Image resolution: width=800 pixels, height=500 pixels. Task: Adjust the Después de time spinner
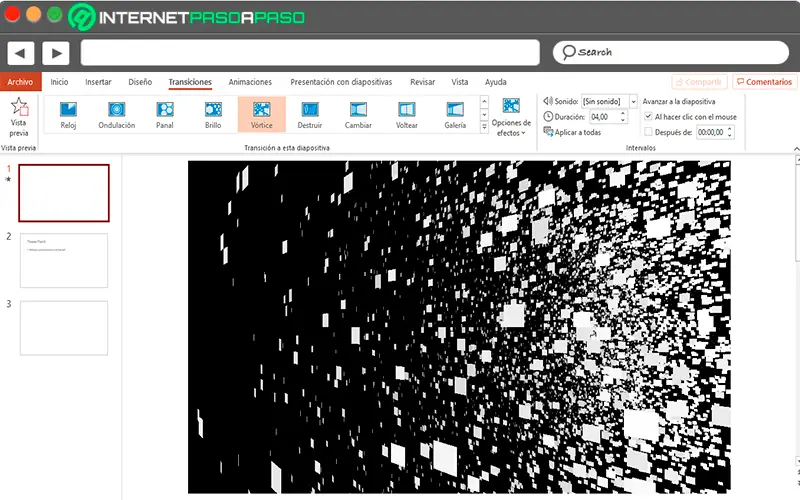coord(730,132)
